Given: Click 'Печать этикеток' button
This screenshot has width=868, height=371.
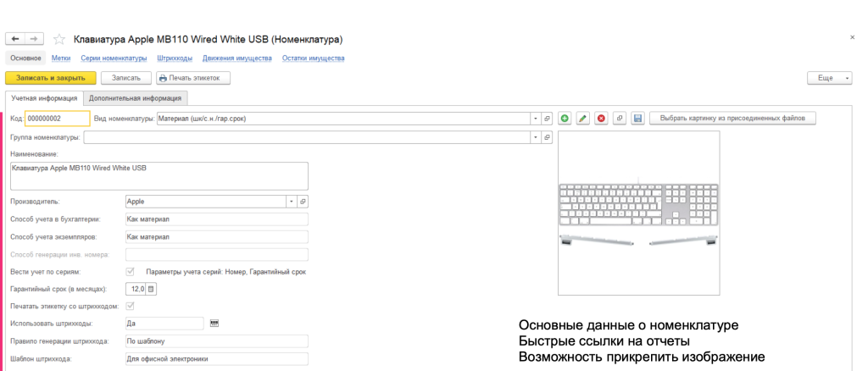Looking at the screenshot, I should pyautogui.click(x=193, y=78).
